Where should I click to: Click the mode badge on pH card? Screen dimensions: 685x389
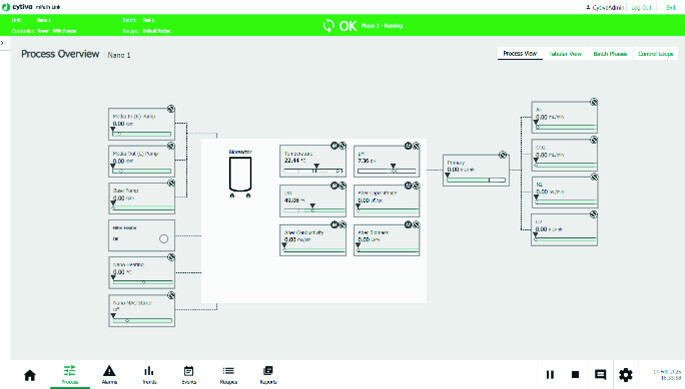408,146
